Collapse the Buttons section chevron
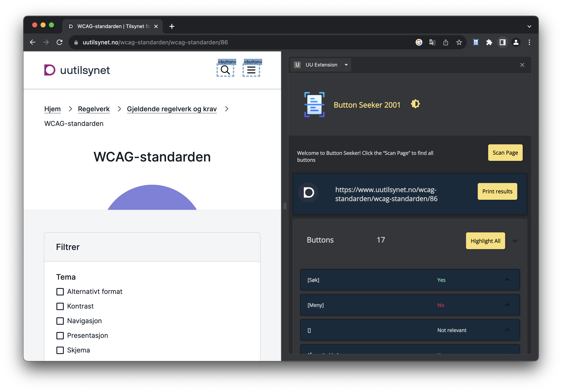The height and width of the screenshot is (392, 562). pos(515,241)
